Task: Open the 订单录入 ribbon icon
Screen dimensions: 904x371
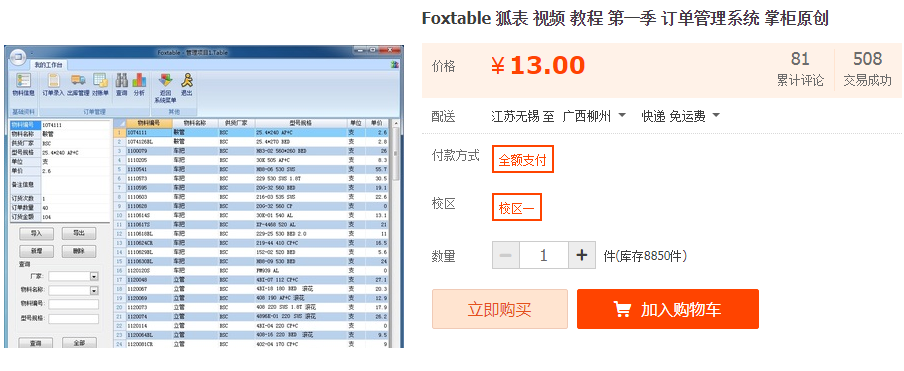Action: click(x=54, y=85)
